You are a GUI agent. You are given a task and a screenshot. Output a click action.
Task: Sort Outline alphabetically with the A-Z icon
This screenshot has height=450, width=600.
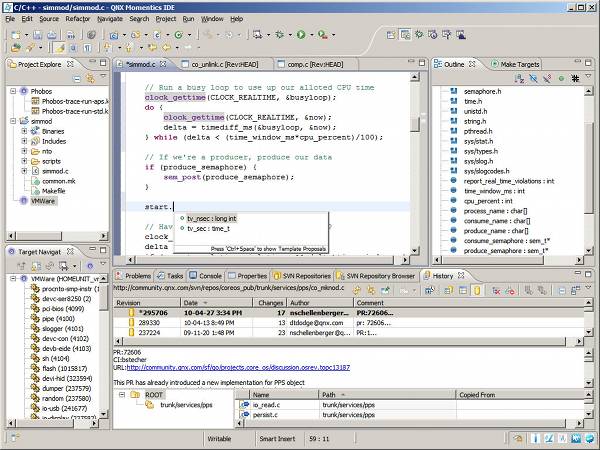click(519, 78)
